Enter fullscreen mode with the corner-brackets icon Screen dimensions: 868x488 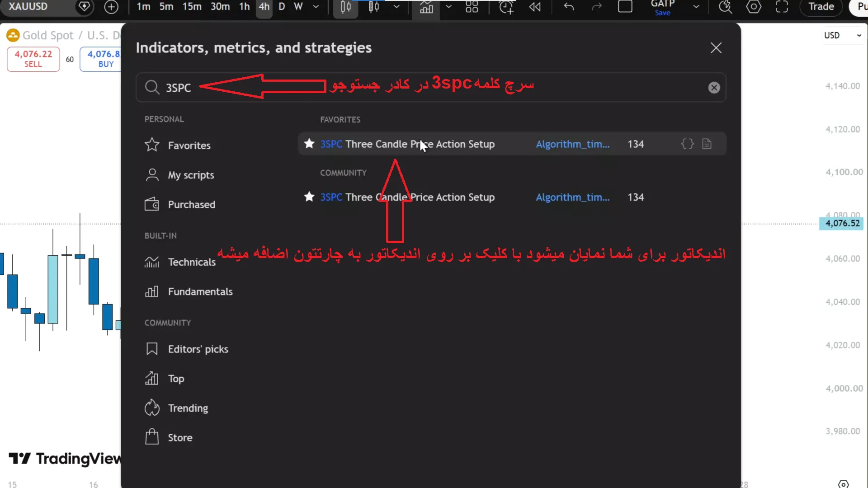click(782, 7)
